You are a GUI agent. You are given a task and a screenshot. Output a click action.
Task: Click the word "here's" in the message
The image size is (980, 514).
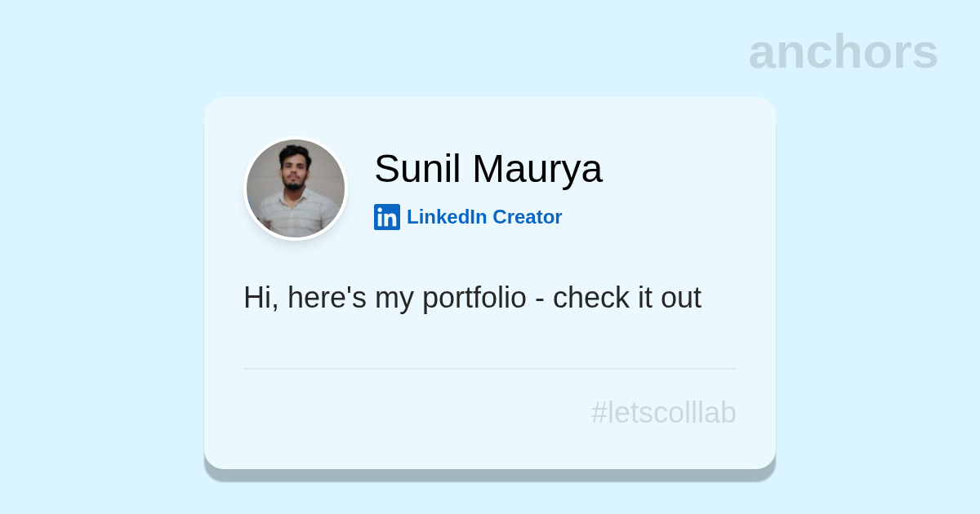point(327,298)
